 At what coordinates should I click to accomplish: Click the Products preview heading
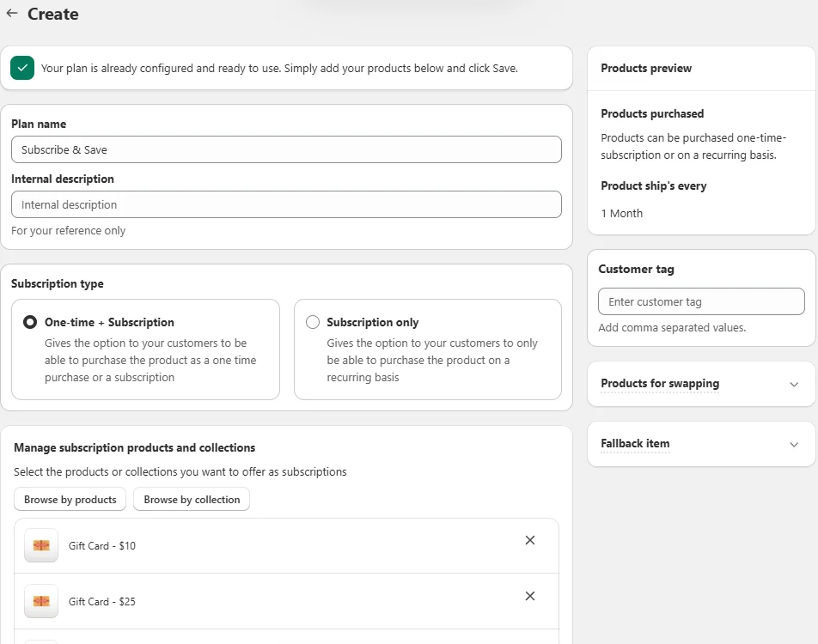point(646,69)
